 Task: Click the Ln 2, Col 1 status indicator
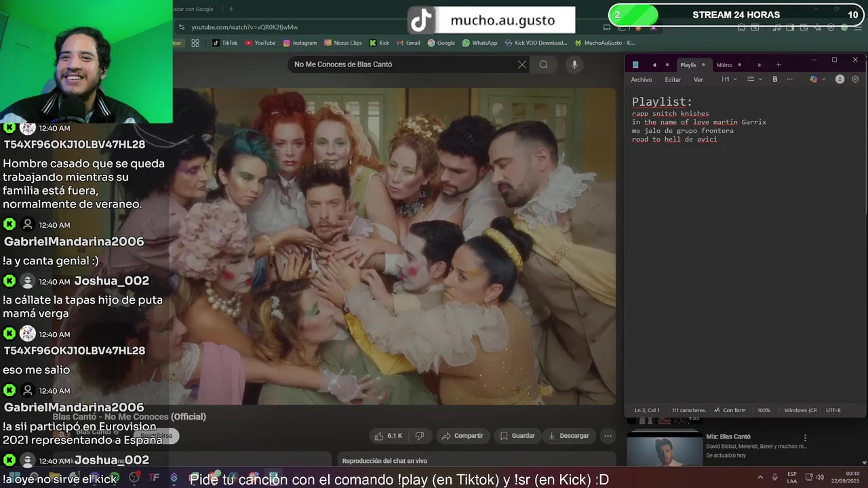coord(647,410)
